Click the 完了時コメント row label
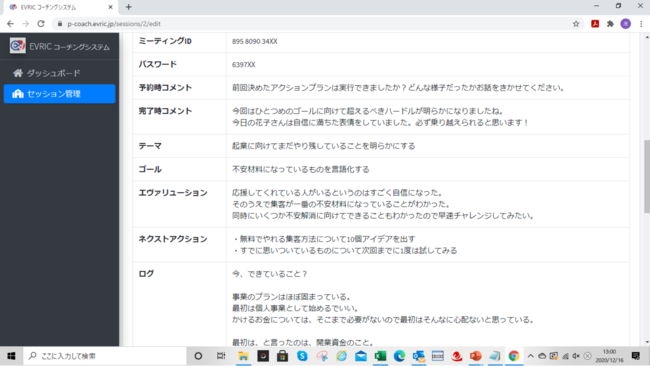Viewport: 650px width, 366px height. pos(165,111)
